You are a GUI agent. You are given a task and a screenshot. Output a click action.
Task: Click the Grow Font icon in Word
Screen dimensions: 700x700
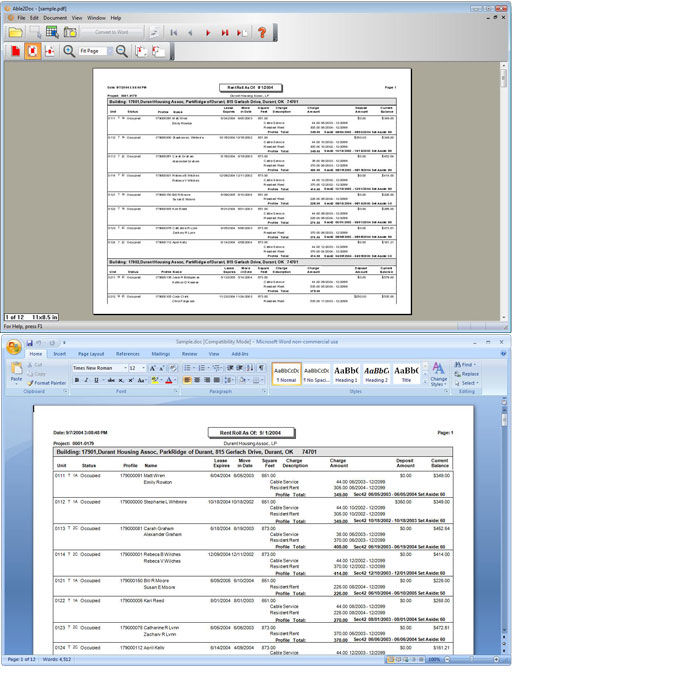pyautogui.click(x=153, y=368)
